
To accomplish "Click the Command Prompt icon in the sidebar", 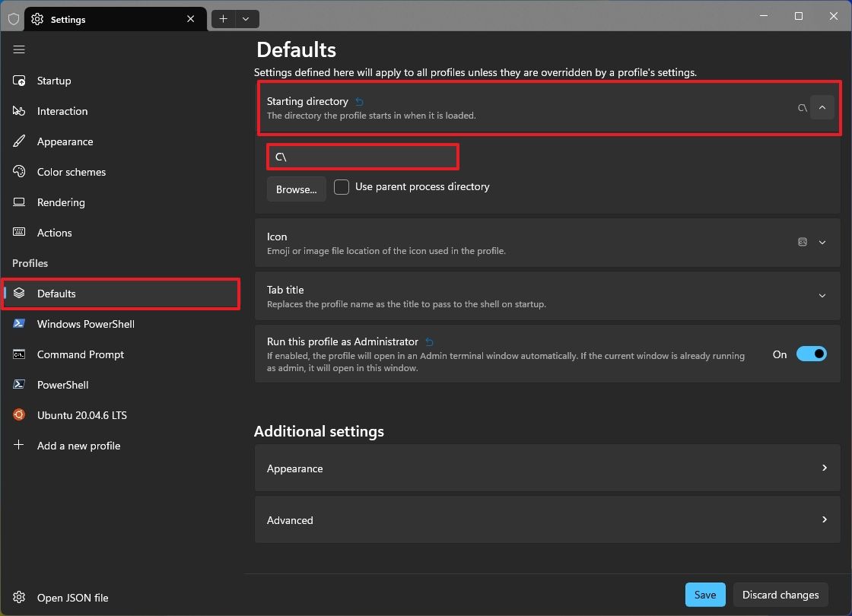I will tap(18, 354).
